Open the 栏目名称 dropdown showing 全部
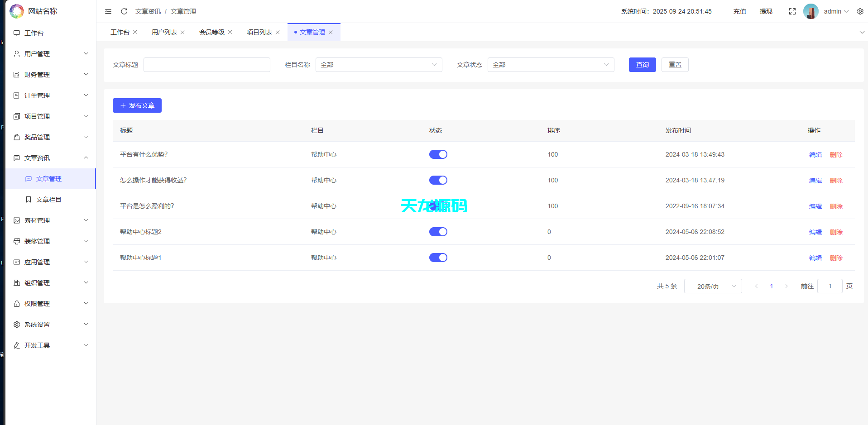The height and width of the screenshot is (425, 868). coord(379,64)
